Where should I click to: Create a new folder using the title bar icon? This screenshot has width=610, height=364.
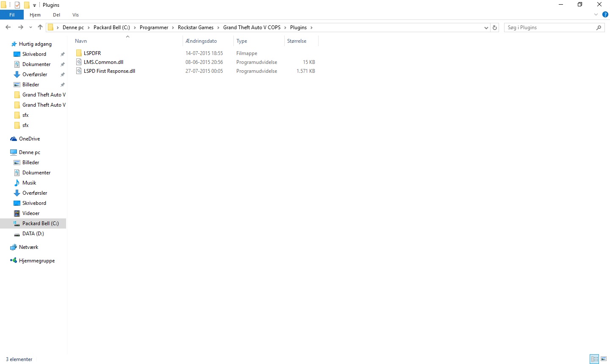(27, 5)
